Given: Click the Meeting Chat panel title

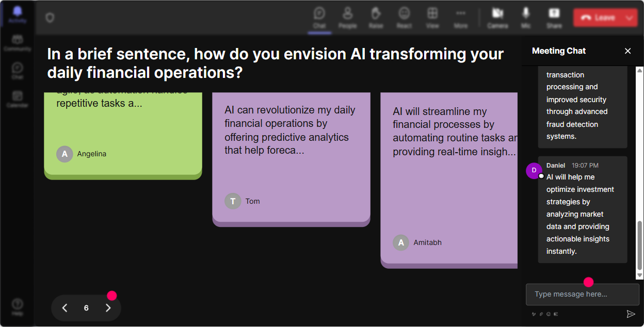Looking at the screenshot, I should [559, 51].
